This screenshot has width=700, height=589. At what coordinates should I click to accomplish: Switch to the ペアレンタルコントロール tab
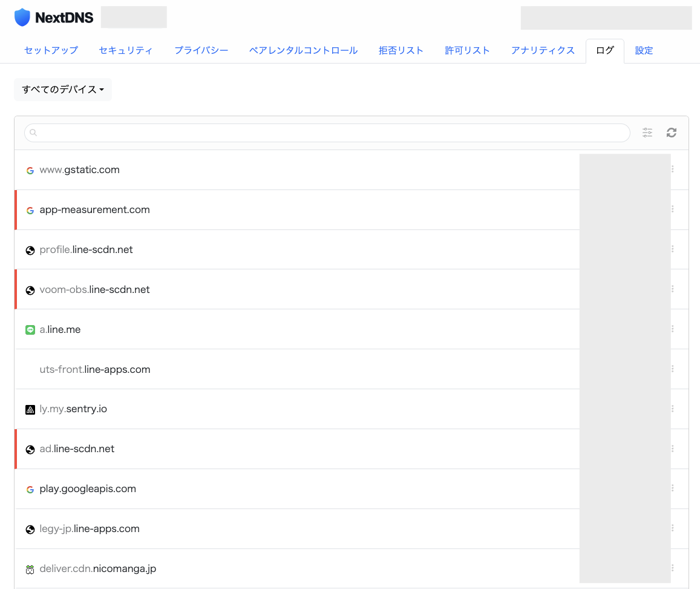point(303,50)
